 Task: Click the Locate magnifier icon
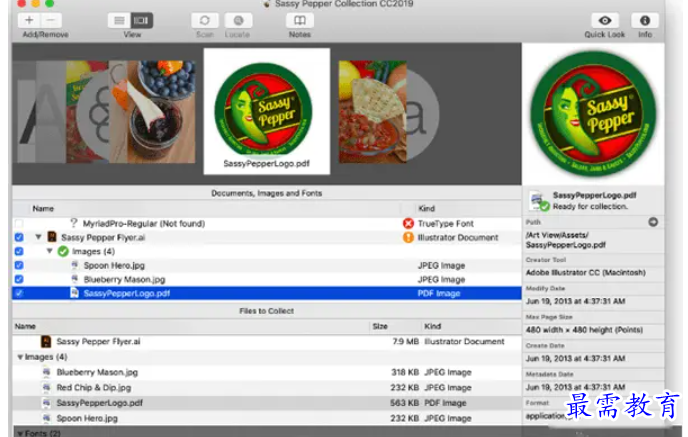(238, 21)
